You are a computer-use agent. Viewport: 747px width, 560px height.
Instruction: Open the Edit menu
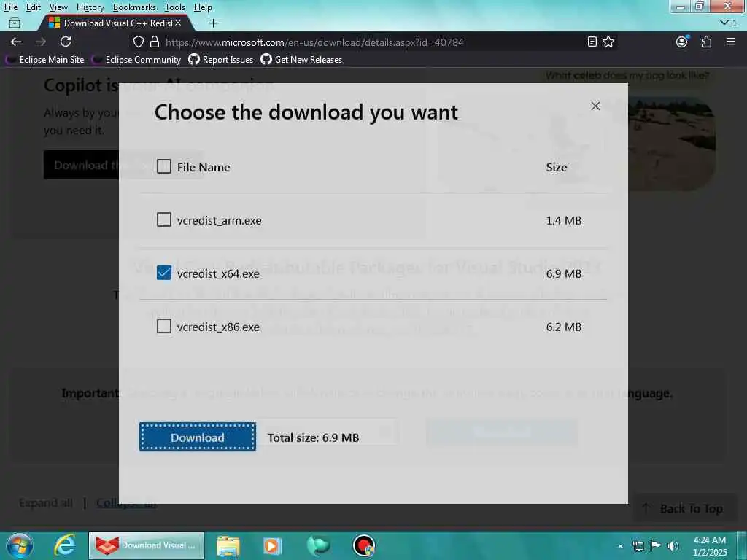click(x=33, y=7)
